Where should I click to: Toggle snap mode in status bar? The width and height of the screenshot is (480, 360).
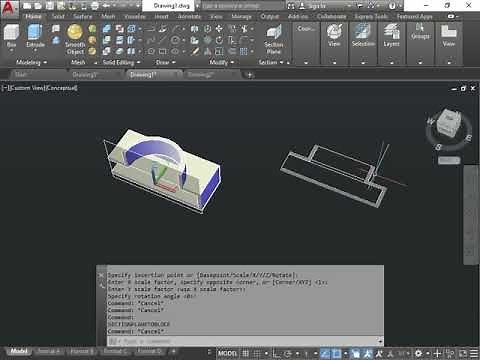(x=257, y=353)
